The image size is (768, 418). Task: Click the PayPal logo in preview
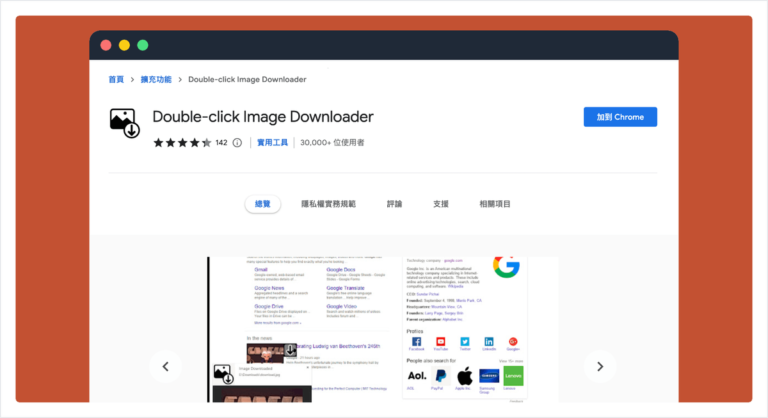coord(440,376)
